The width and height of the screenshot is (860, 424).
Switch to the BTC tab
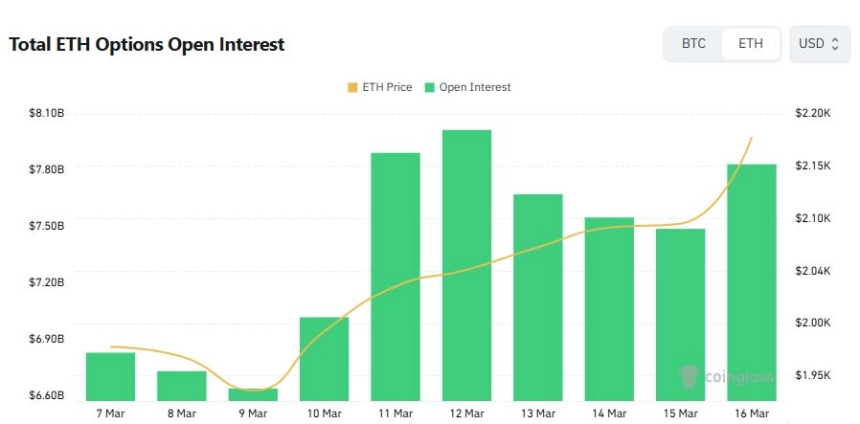(693, 44)
